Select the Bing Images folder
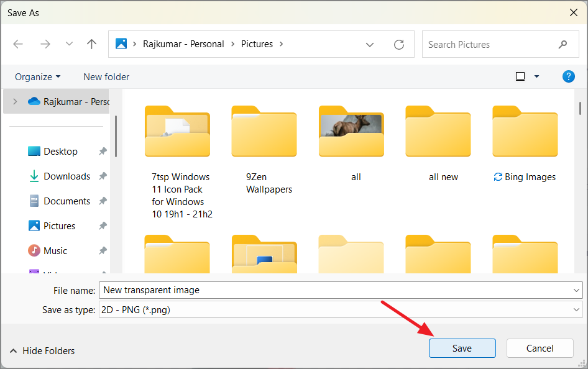Image resolution: width=588 pixels, height=369 pixels. pos(525,144)
